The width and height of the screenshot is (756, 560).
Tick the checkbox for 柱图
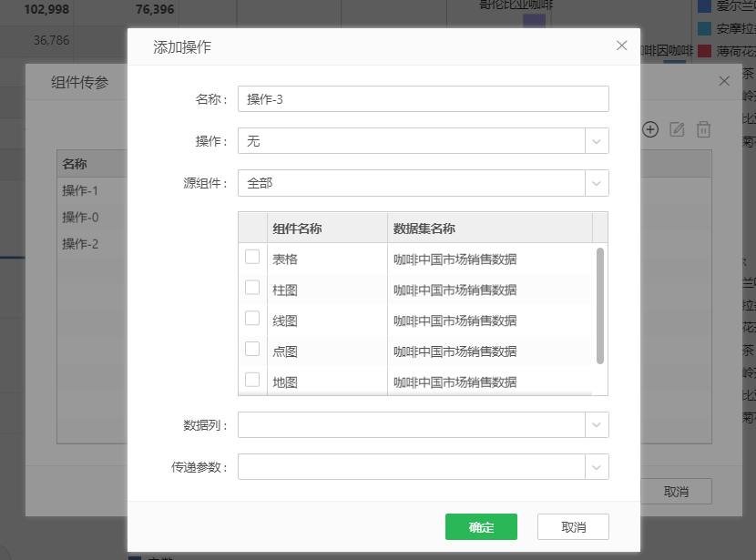coord(252,289)
